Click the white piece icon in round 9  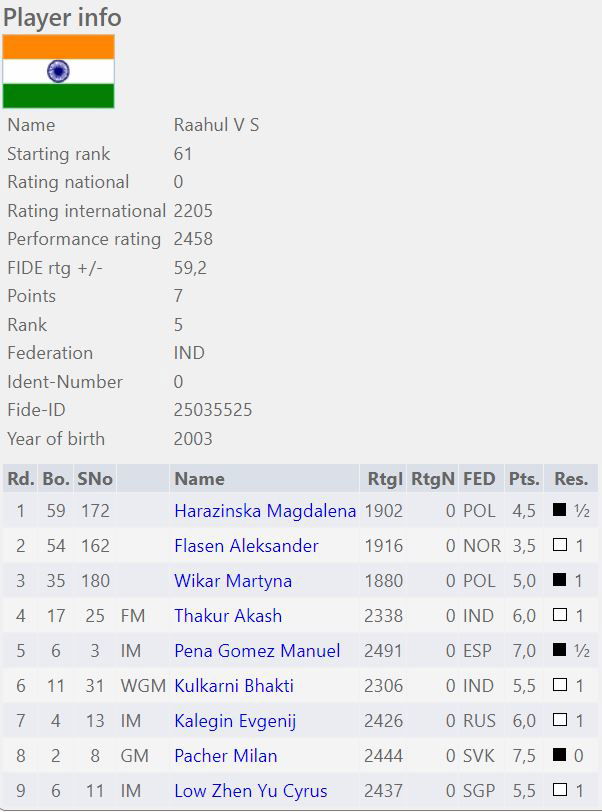point(560,791)
